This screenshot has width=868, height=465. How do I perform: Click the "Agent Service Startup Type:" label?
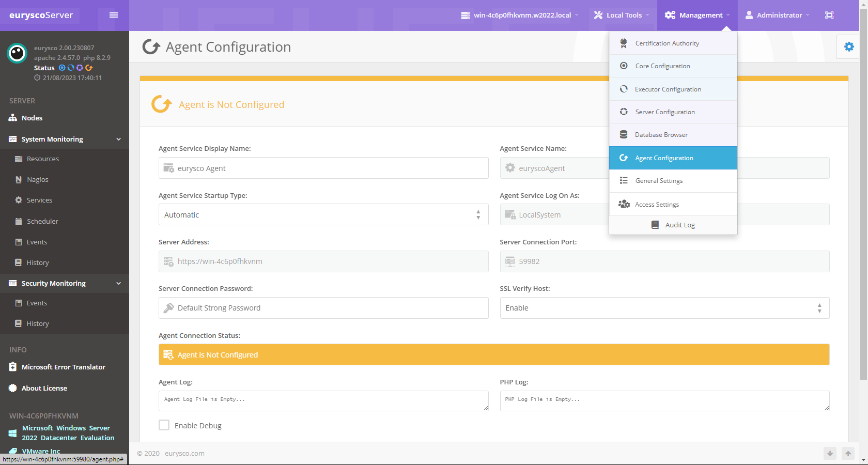203,195
